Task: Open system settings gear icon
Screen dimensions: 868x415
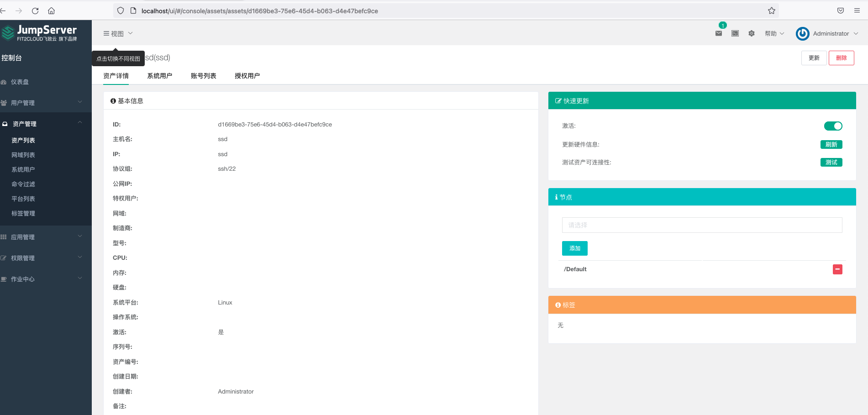Action: click(x=752, y=33)
